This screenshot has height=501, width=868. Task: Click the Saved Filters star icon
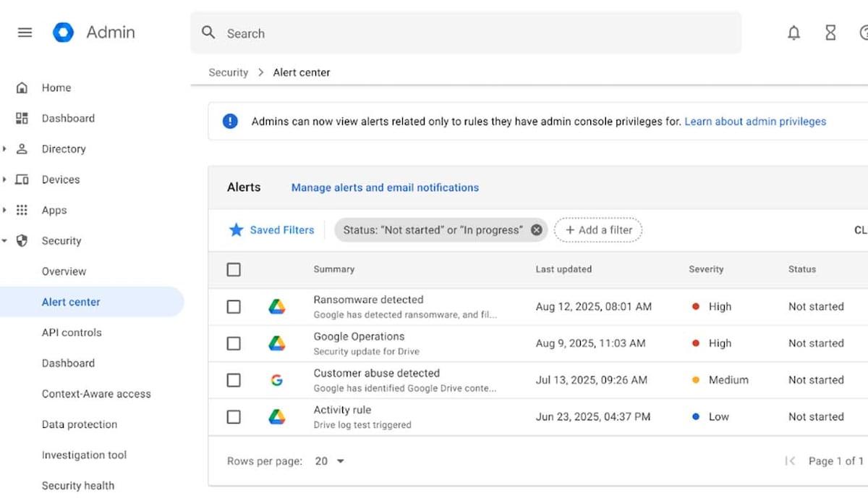(236, 230)
